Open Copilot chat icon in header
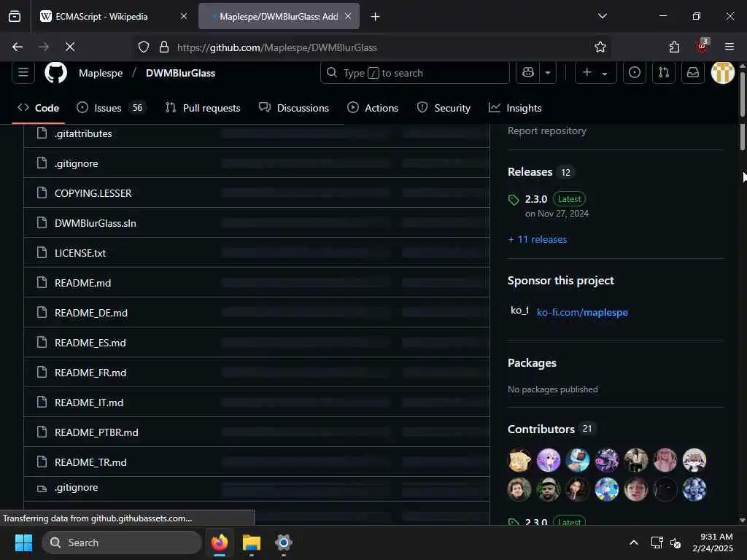747x560 pixels. [x=528, y=72]
